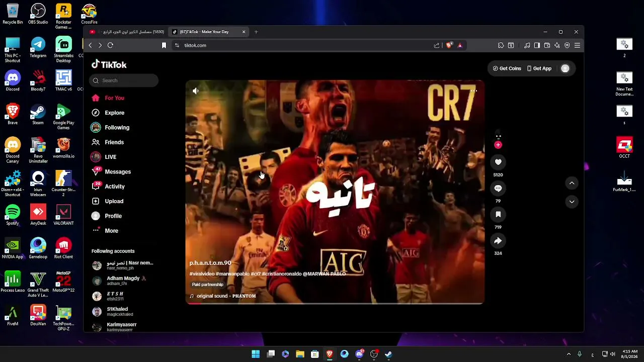Viewport: 644px width, 362px height.
Task: Click the #cristianoronaldo hashtag
Action: pos(282,274)
